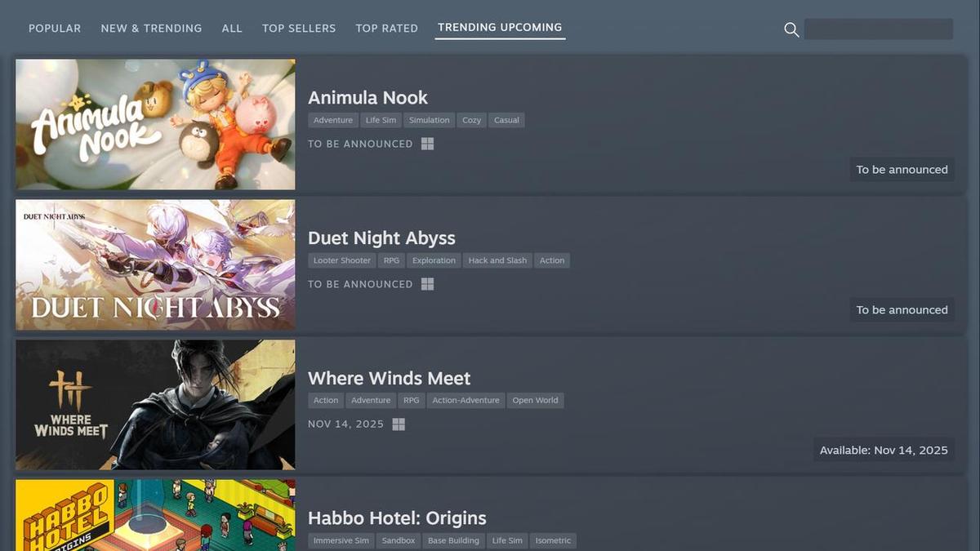This screenshot has height=551, width=980.
Task: Open the Where Winds Meet title link
Action: [389, 379]
